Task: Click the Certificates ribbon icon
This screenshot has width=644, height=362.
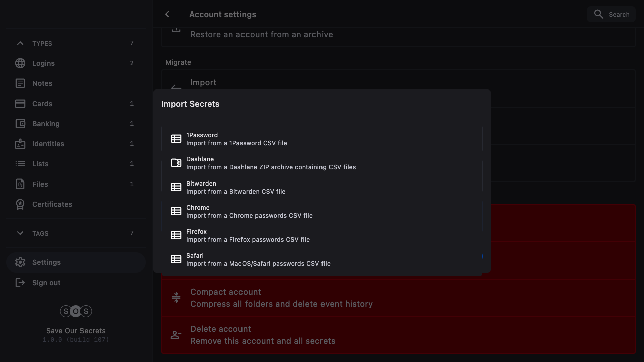Action: click(x=20, y=204)
